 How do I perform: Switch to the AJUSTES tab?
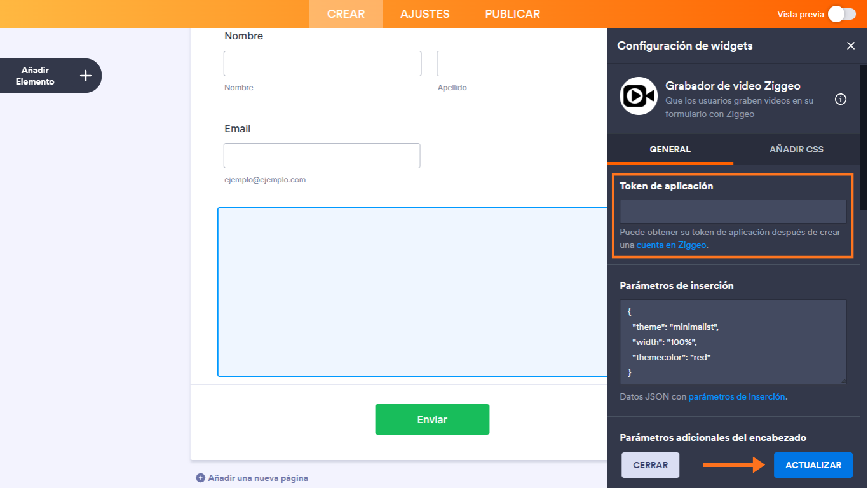pyautogui.click(x=424, y=13)
